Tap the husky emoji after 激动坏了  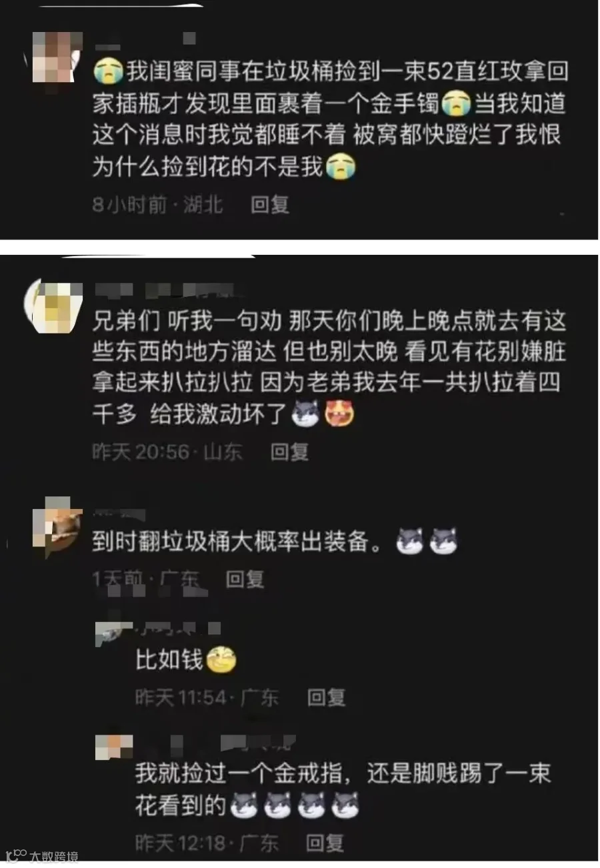(x=307, y=415)
